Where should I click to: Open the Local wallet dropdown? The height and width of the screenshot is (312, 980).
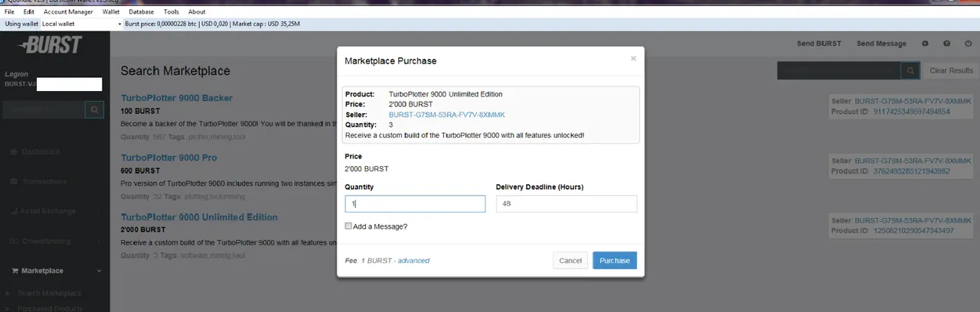[81, 24]
